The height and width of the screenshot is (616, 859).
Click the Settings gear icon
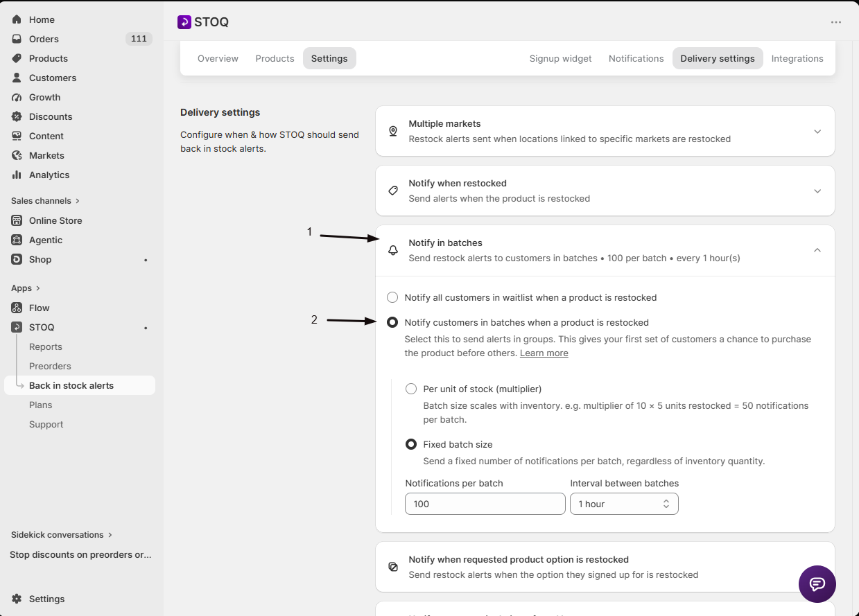(x=17, y=599)
